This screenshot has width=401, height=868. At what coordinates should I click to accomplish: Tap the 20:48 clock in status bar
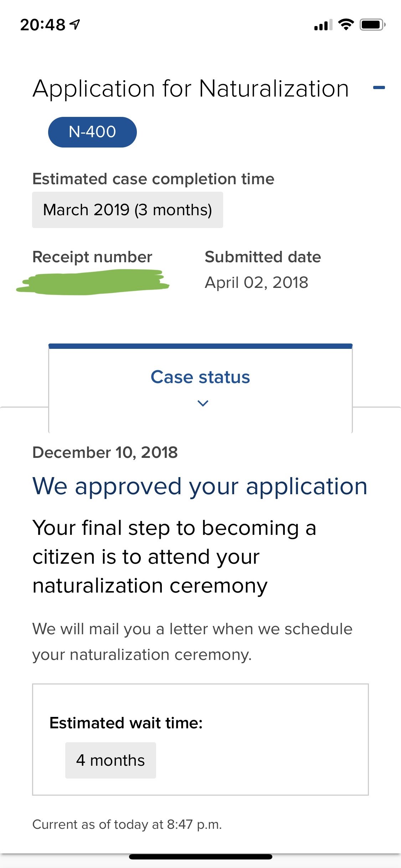coord(43,25)
